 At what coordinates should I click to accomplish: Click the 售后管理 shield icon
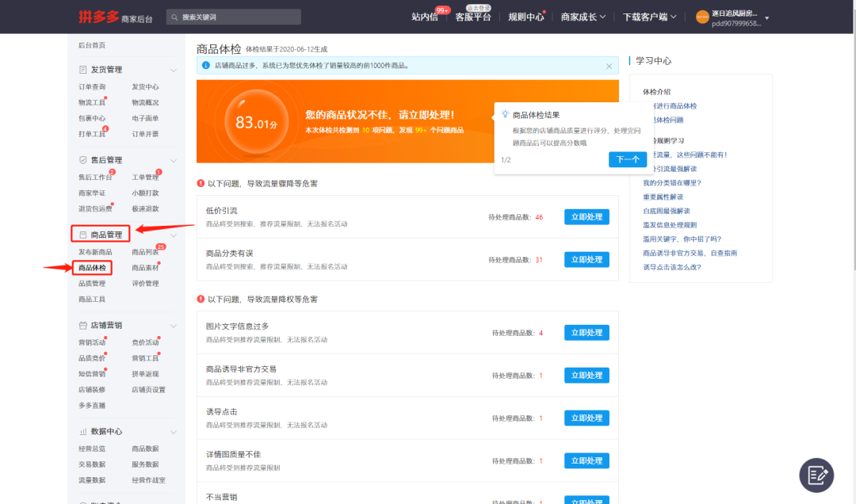coord(83,160)
